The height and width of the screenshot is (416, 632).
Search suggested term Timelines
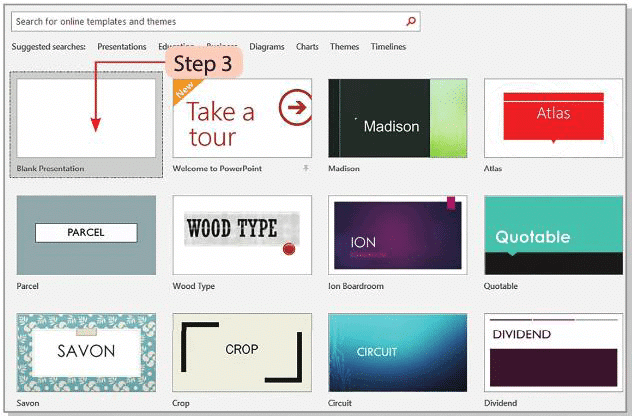[x=388, y=47]
